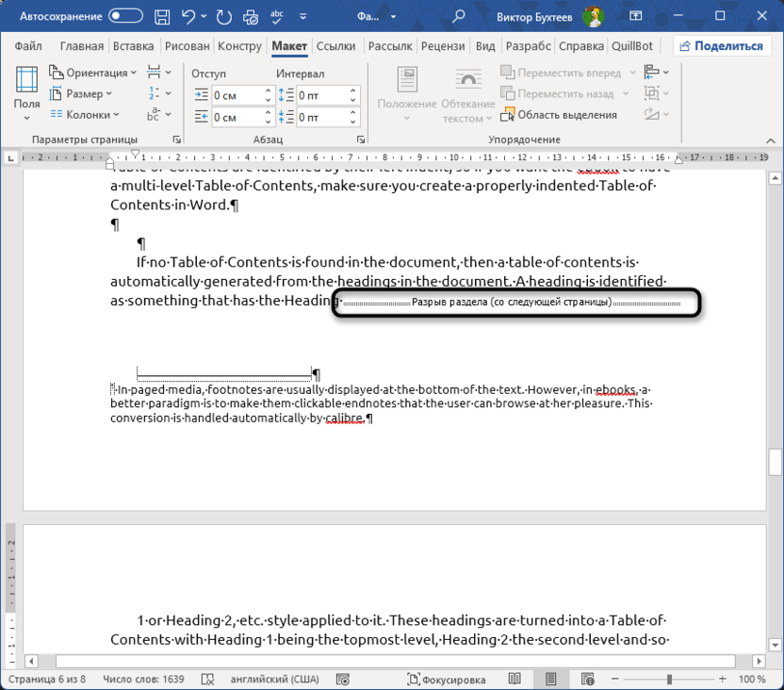
Task: Open the Вставка ribbon tab
Action: [133, 46]
